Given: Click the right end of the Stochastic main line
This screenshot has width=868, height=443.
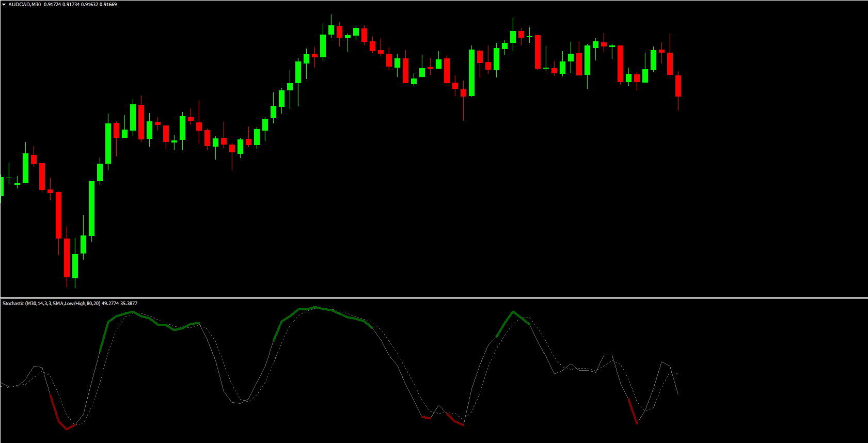Looking at the screenshot, I should point(677,394).
